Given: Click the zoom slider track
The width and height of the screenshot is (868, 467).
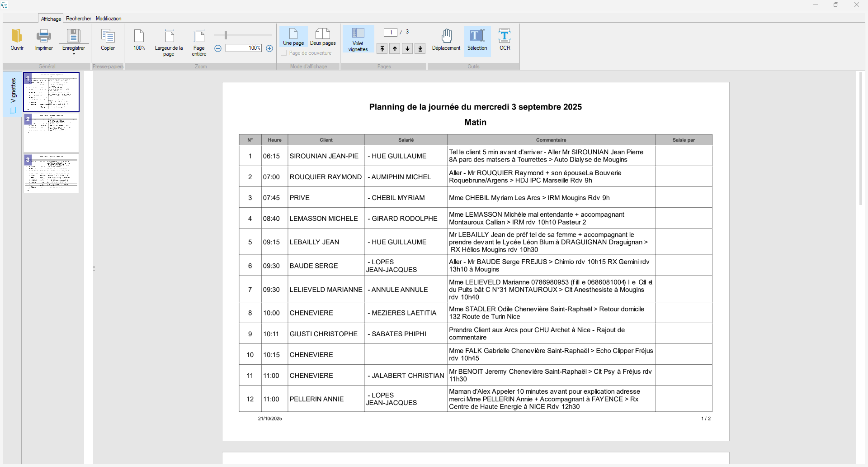Looking at the screenshot, I should [x=249, y=35].
